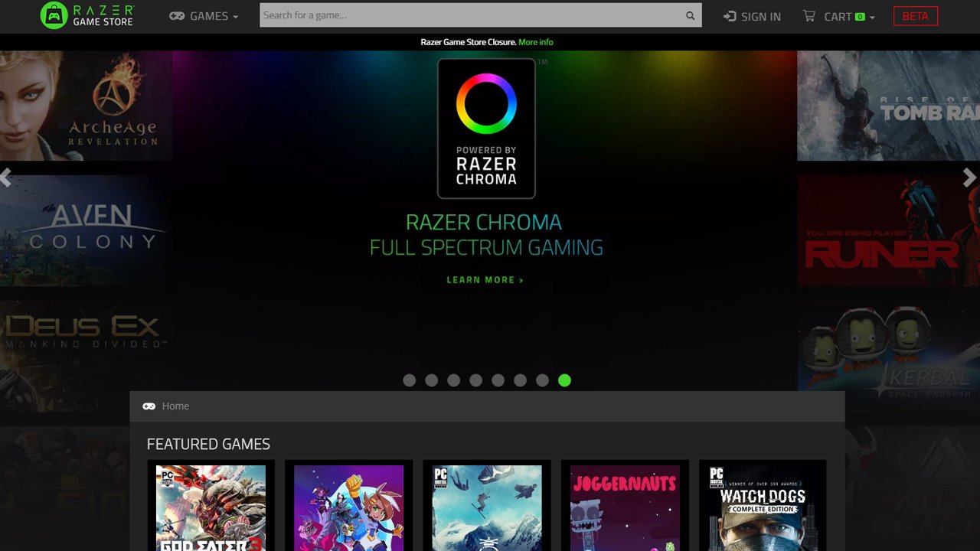Open More info about store closure

[x=536, y=41]
